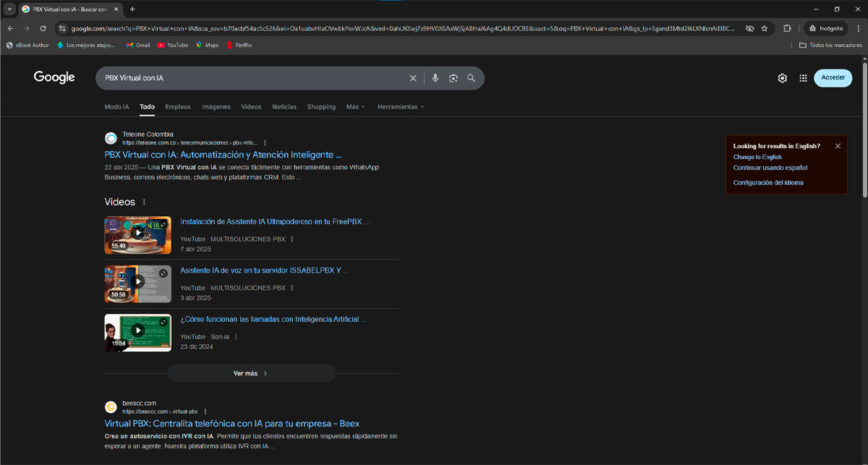Image resolution: width=868 pixels, height=465 pixels.
Task: Open Todos los marcadores folder
Action: pyautogui.click(x=830, y=45)
